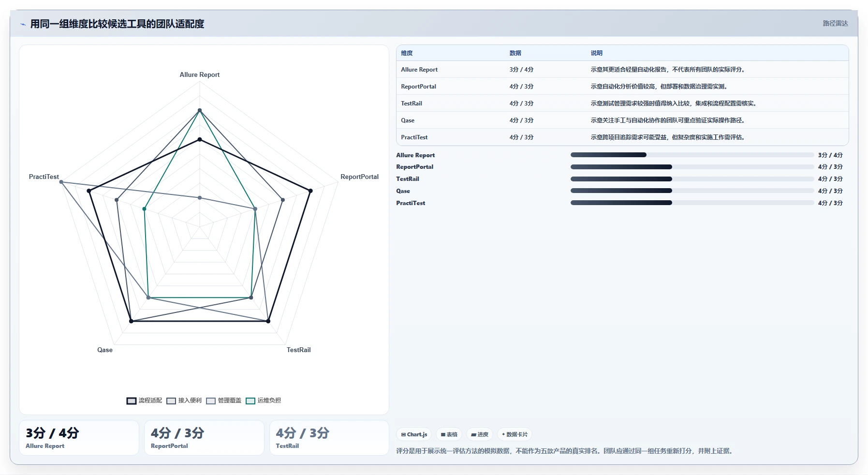The width and height of the screenshot is (868, 475).
Task: Click the footer note starting 评分是用于展示统一评估方法
Action: (565, 451)
